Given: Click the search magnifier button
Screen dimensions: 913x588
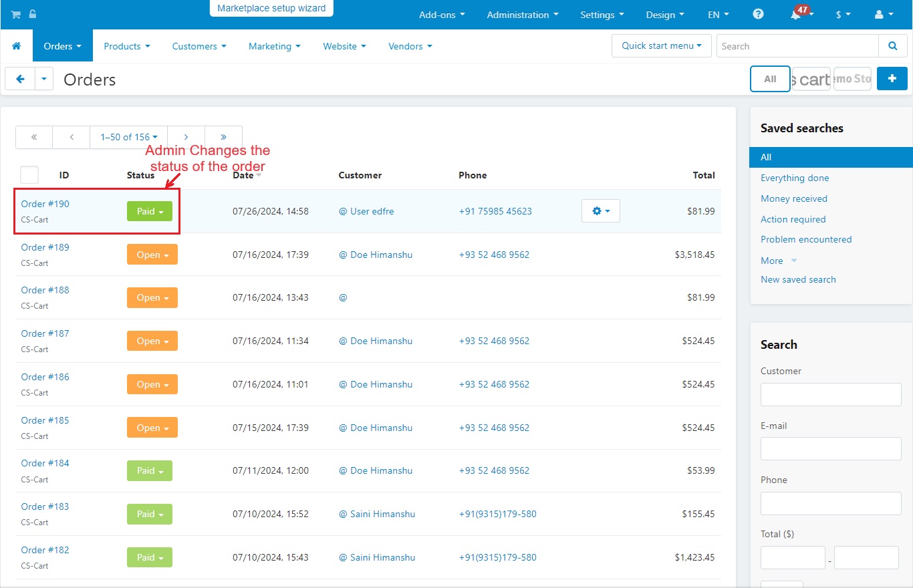Looking at the screenshot, I should point(893,46).
